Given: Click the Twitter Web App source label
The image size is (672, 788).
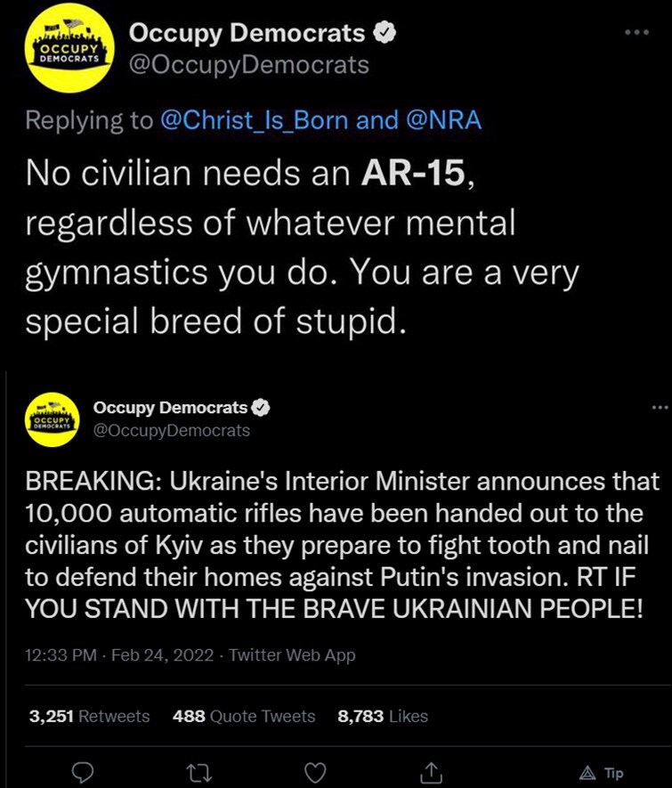Looking at the screenshot, I should tap(292, 654).
